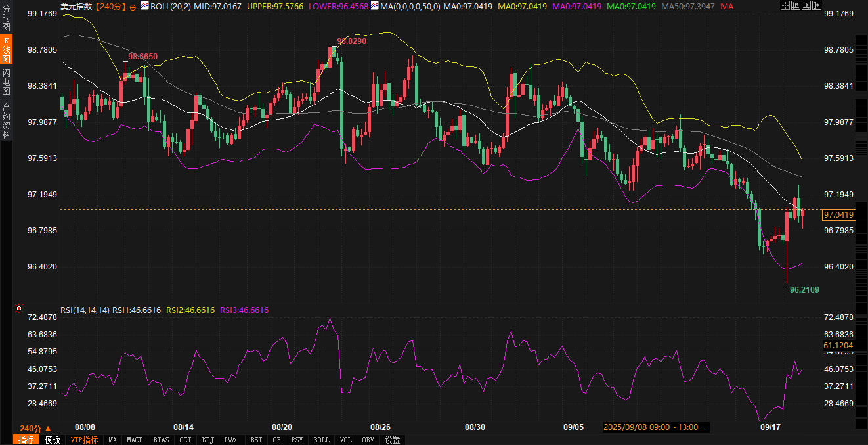Screen dimensions: 868x445
Task: Click the RSI3:46.6616 value
Action: point(244,310)
